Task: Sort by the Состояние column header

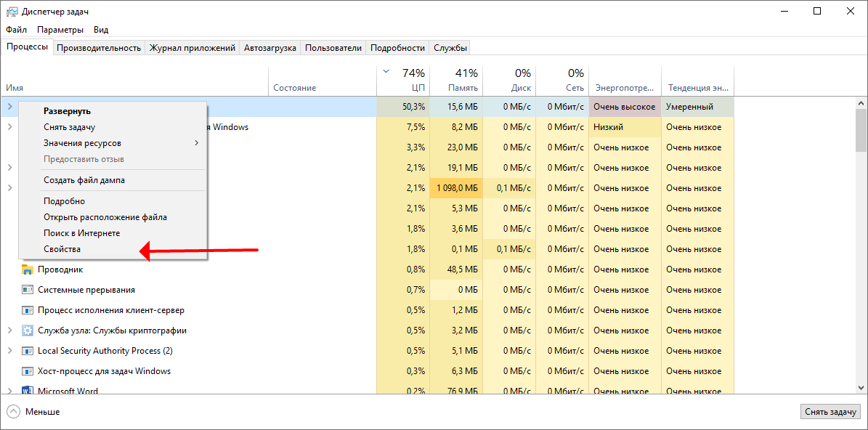Action: 323,81
